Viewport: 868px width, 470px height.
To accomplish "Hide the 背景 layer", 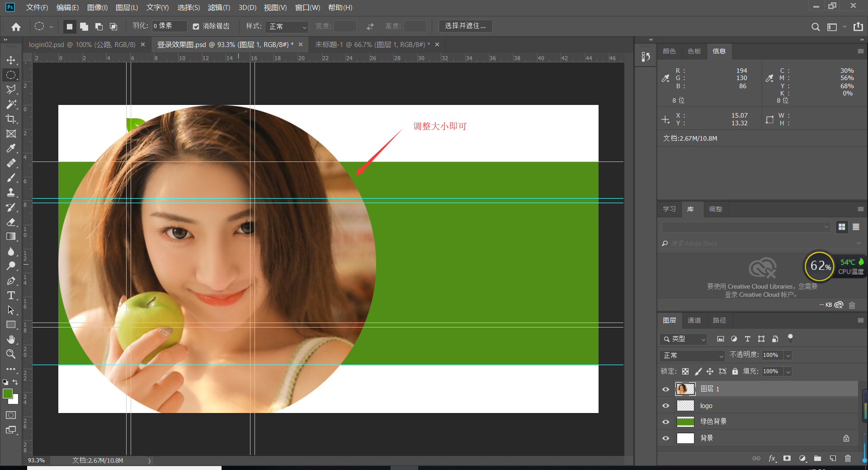I will coord(665,438).
